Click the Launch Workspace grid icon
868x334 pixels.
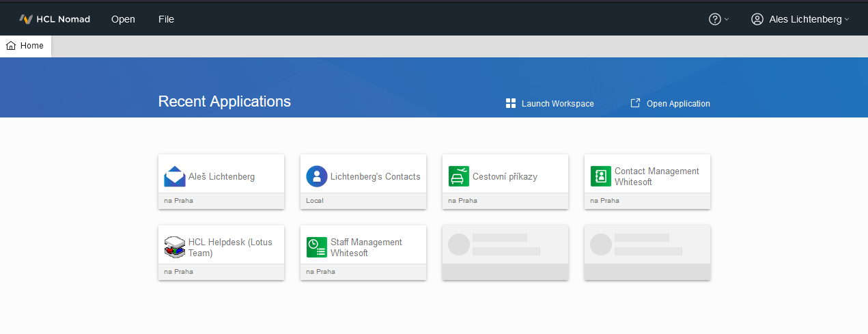(x=510, y=103)
